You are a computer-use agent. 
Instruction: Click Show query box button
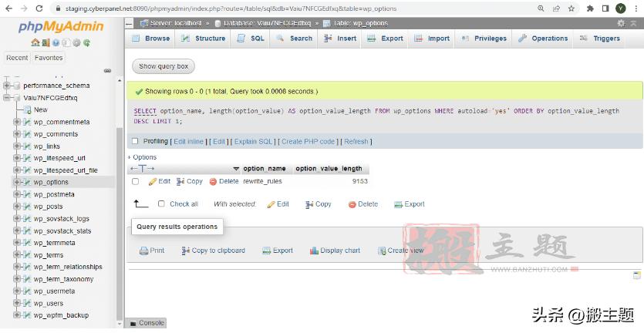[x=164, y=66]
